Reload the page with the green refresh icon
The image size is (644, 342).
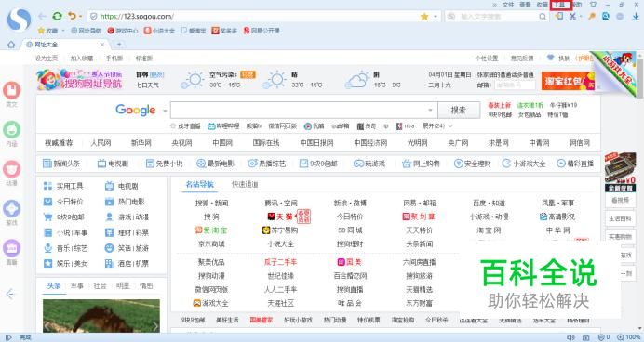[57, 17]
